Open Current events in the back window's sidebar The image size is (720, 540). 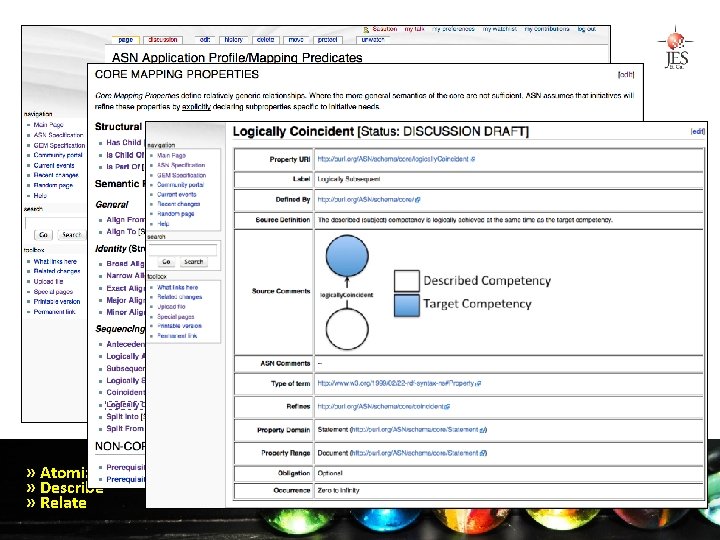54,165
